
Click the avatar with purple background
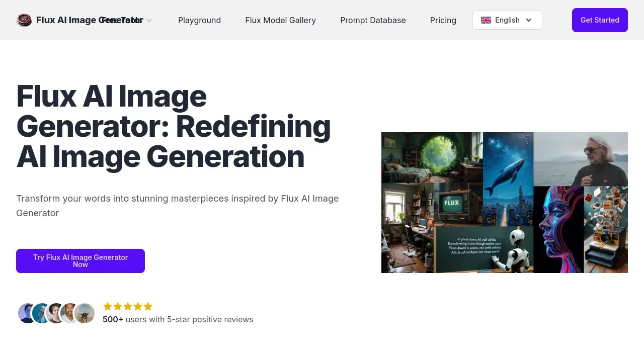[27, 313]
